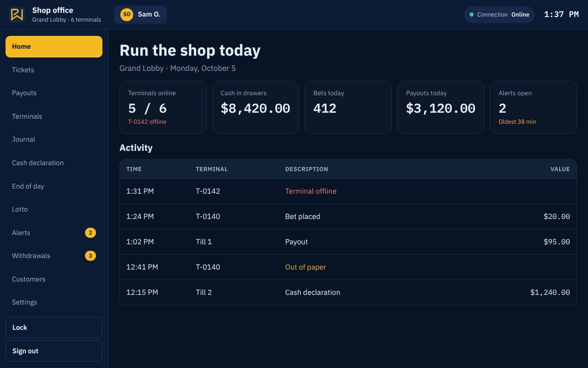
Task: Open the Payouts today card
Action: 441,108
